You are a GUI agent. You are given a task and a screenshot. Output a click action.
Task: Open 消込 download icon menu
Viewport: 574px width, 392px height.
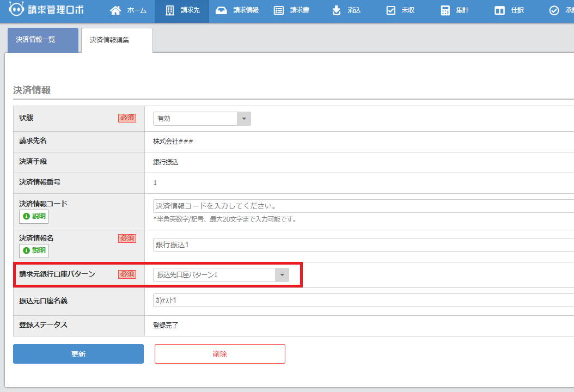337,11
